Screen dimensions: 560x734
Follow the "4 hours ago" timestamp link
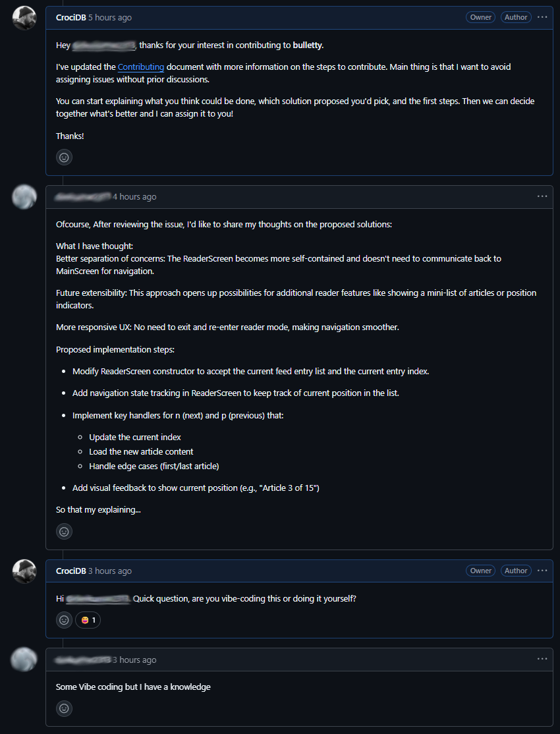point(134,197)
